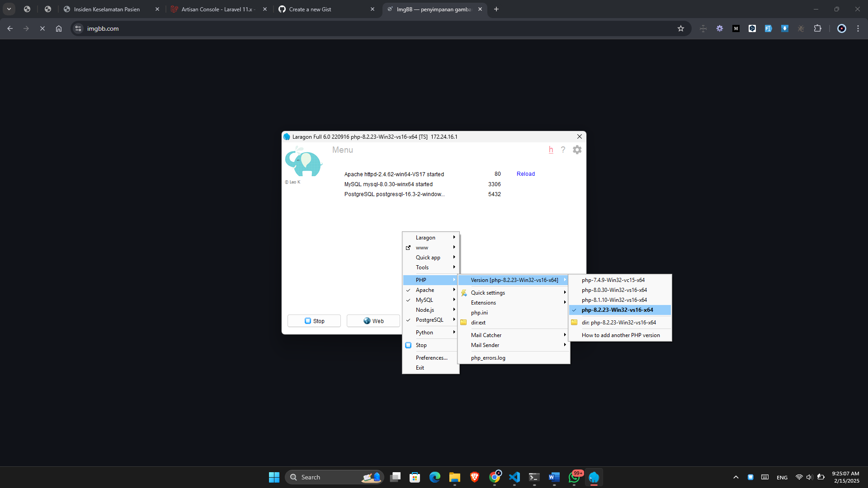Open Microsoft Edge from taskbar
The width and height of the screenshot is (868, 488).
435,477
